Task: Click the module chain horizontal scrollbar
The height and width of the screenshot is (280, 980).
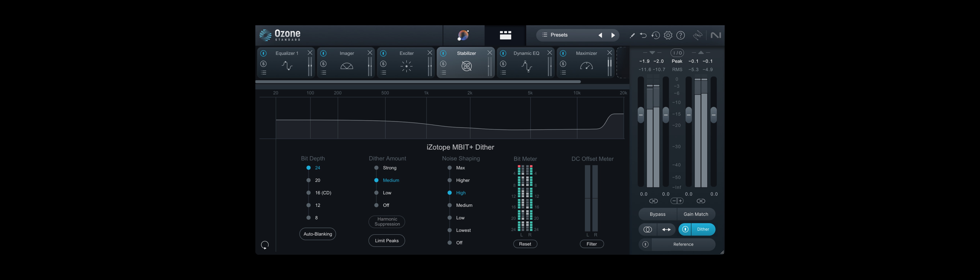Action: pyautogui.click(x=418, y=82)
